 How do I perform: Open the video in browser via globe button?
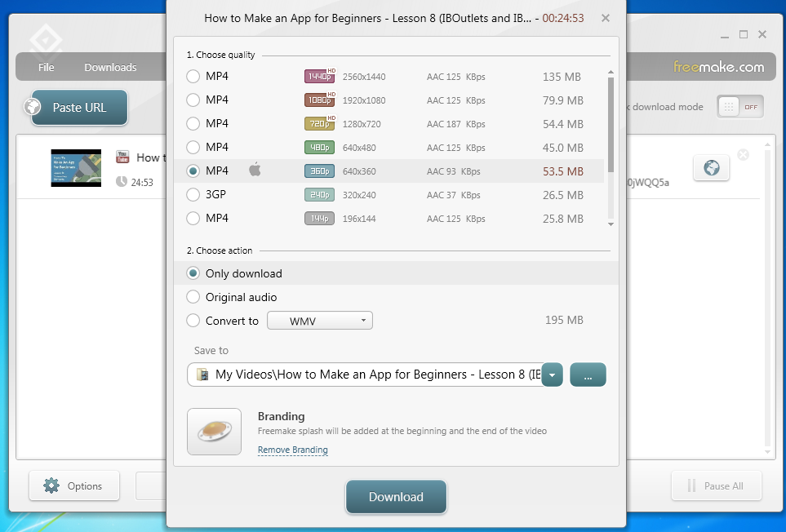tap(711, 168)
